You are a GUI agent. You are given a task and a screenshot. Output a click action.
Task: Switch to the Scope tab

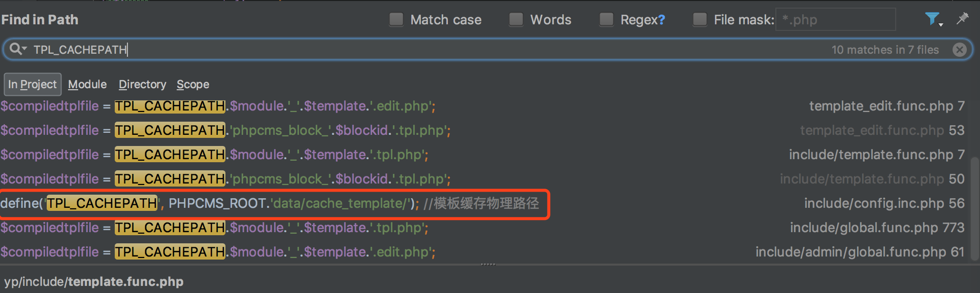point(193,84)
